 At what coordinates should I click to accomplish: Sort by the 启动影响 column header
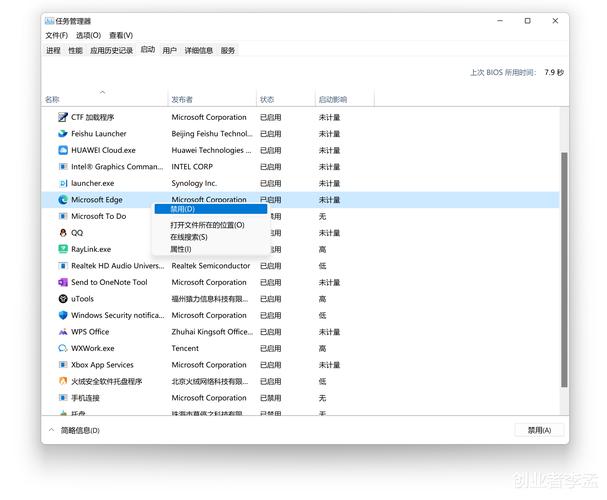[332, 99]
